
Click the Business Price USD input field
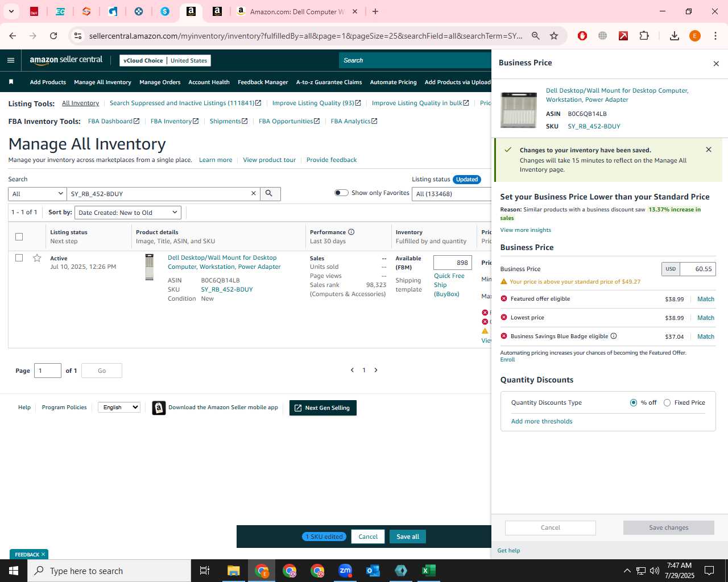698,269
